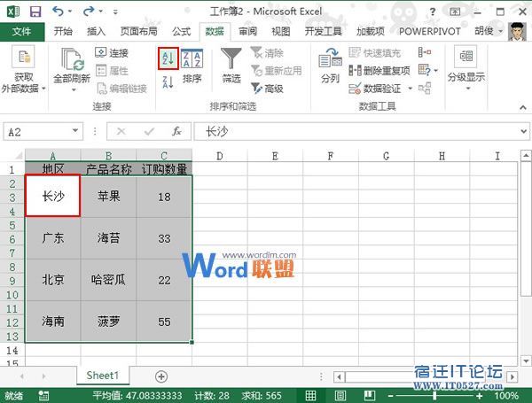
Task: Switch to the POWERPIVOT tab
Action: [429, 32]
